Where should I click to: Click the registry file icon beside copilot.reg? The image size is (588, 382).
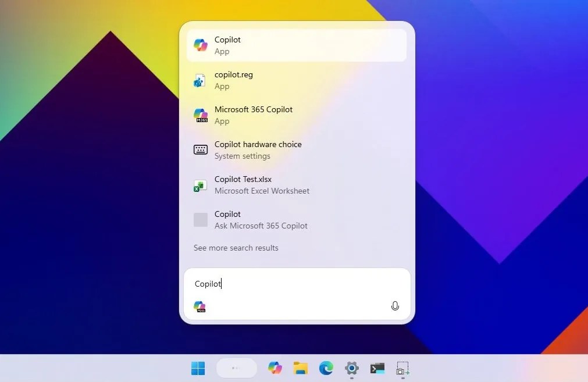[201, 80]
